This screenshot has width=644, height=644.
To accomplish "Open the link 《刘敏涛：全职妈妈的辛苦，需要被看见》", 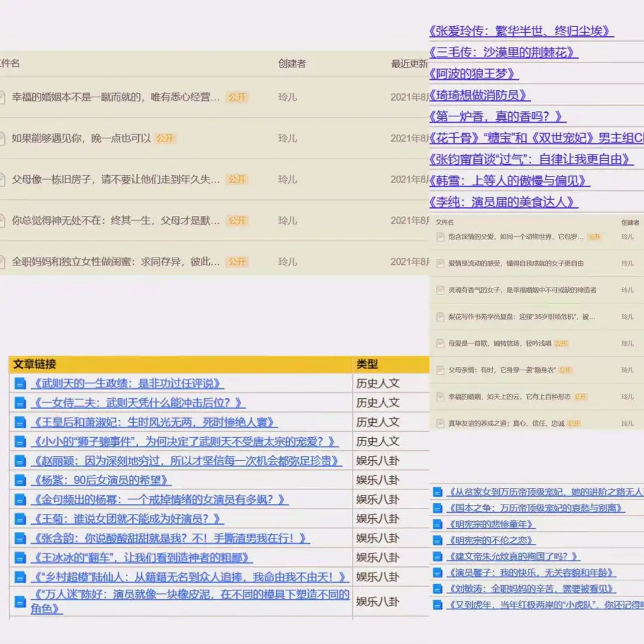I will (531, 589).
